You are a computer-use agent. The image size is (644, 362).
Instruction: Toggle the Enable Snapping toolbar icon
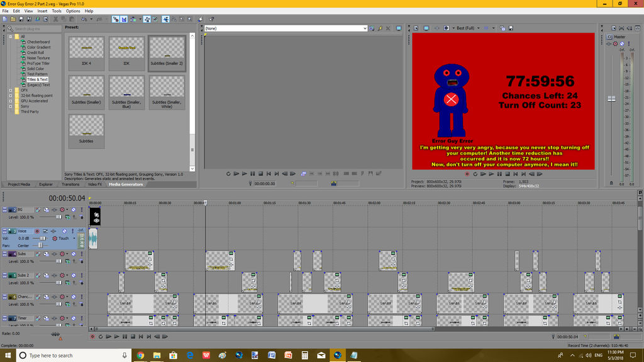[x=116, y=19]
